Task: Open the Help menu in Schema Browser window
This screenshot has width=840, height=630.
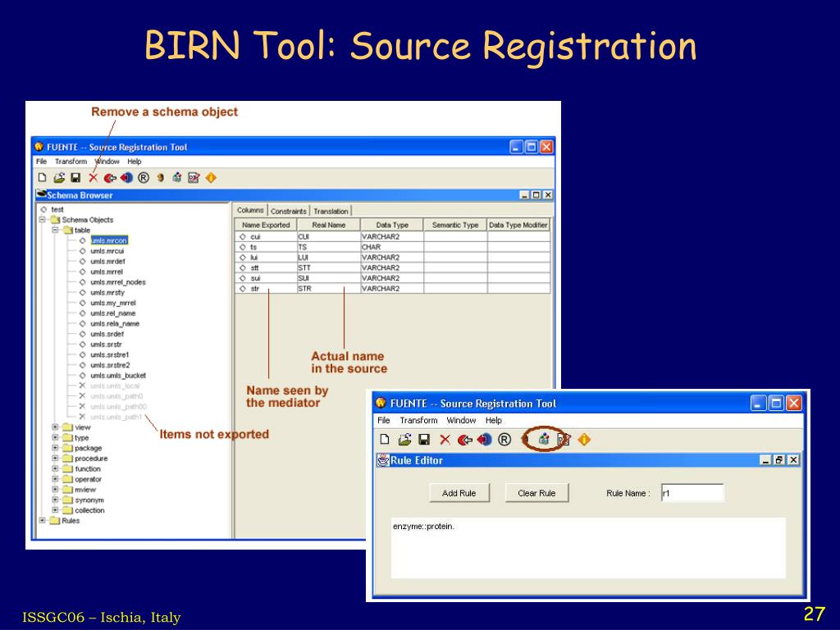Action: pos(135,162)
